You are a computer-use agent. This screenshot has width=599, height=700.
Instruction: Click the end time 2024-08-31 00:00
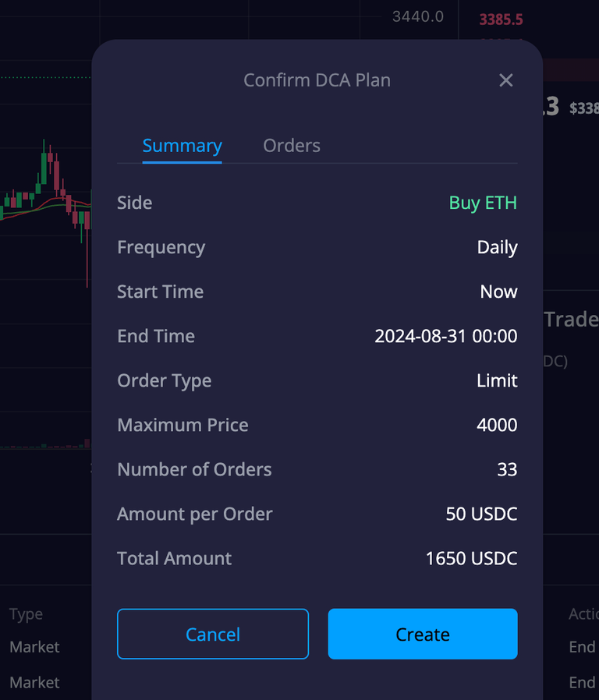[x=446, y=336]
